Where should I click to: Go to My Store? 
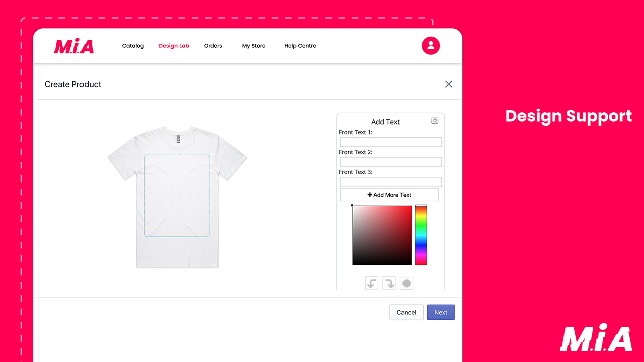[253, 46]
